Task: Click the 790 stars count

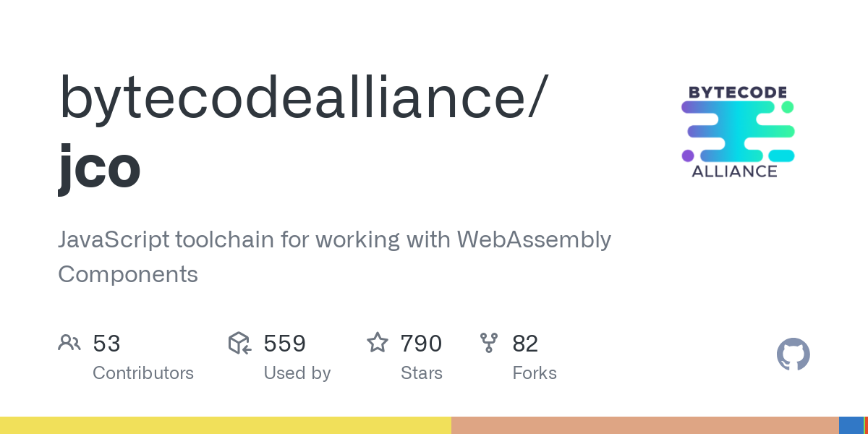Action: point(421,344)
